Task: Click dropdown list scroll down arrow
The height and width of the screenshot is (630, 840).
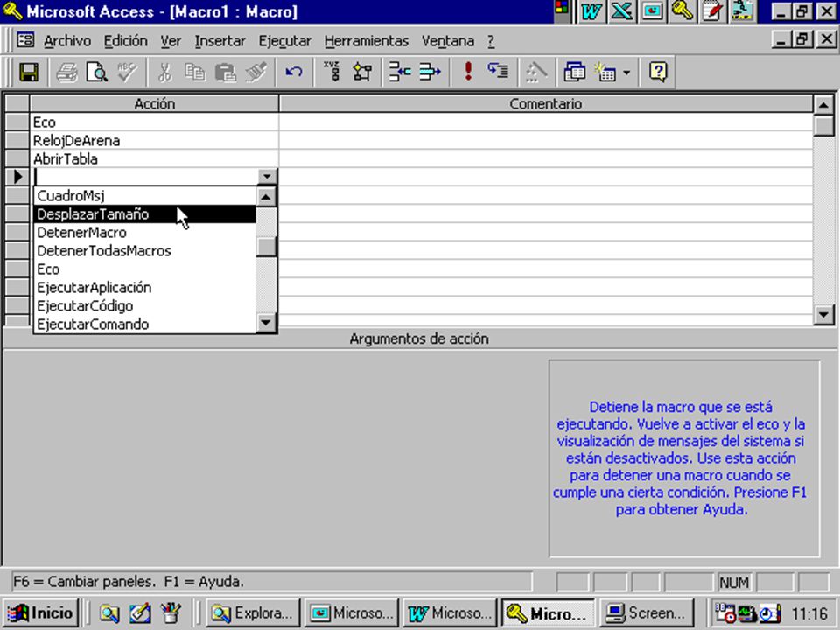Action: point(266,323)
